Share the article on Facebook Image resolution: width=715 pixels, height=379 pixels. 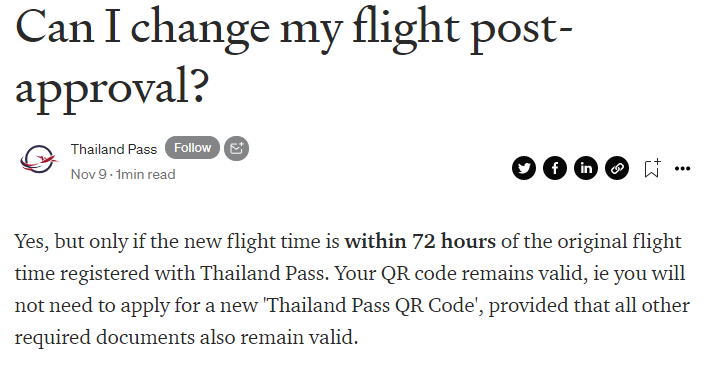(554, 168)
